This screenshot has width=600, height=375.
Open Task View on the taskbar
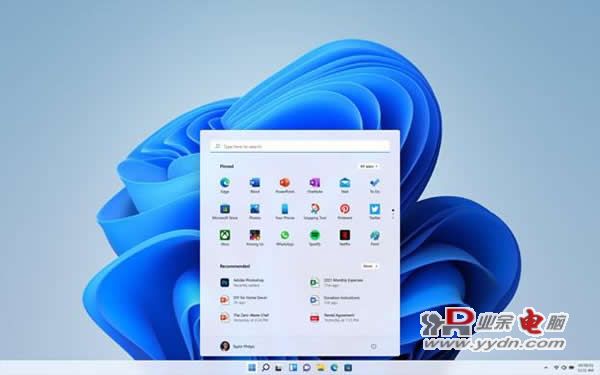click(x=279, y=368)
